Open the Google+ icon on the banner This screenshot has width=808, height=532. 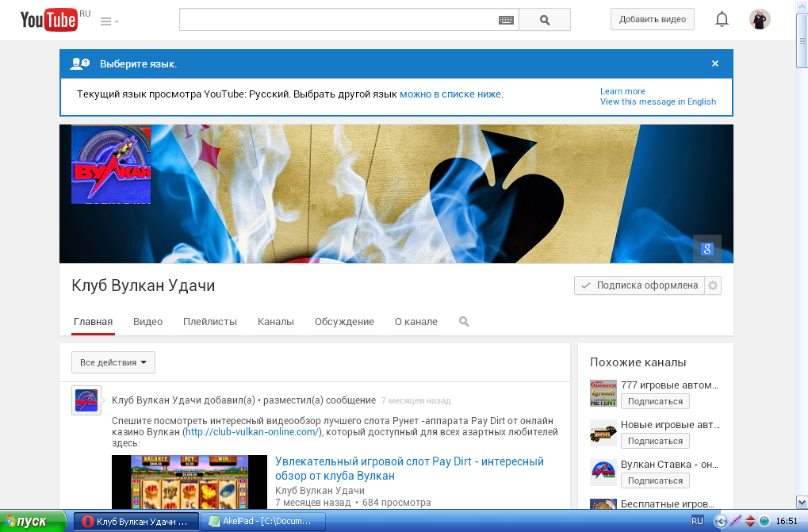pos(707,249)
